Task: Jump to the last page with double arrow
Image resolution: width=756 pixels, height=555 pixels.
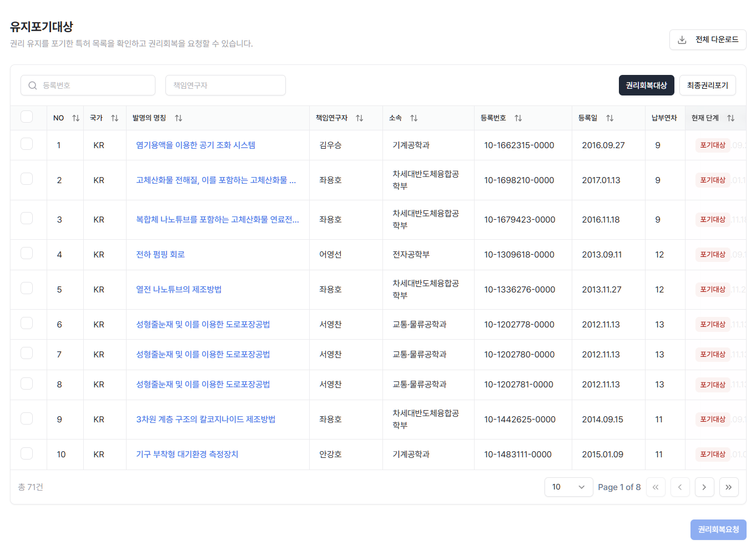Action: [x=729, y=487]
